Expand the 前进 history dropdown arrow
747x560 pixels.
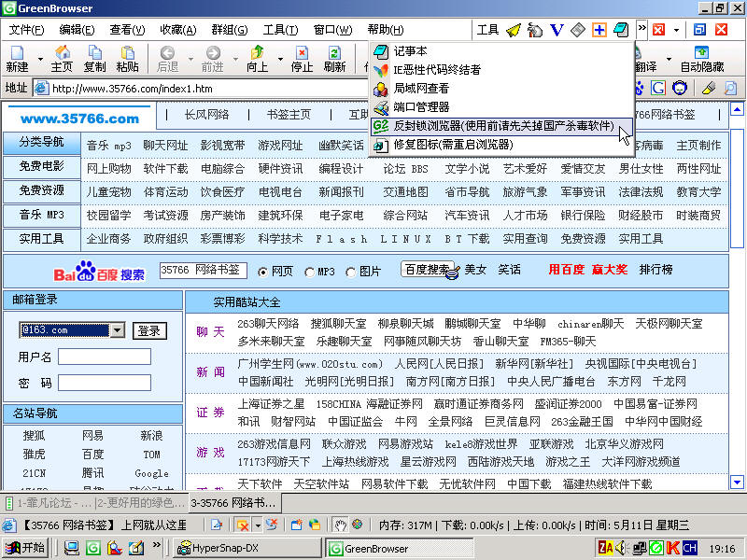[x=235, y=59]
